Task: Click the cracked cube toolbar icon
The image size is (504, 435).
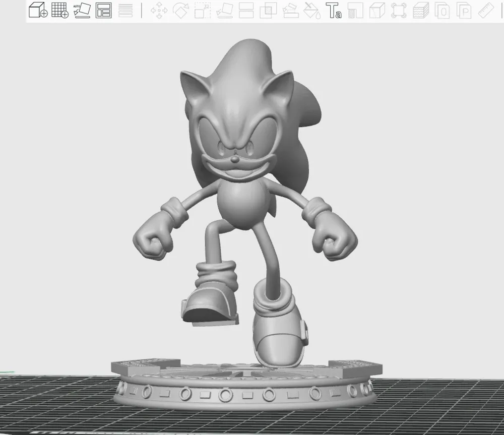Action: pos(377,11)
